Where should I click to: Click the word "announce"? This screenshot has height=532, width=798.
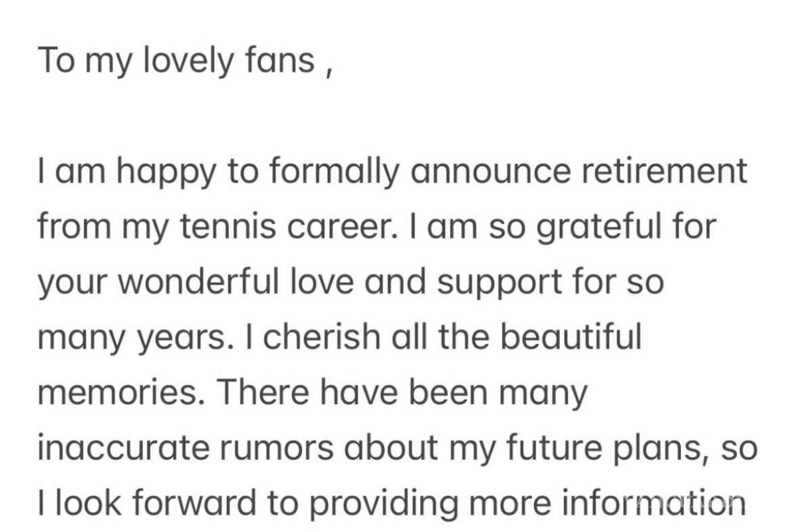click(490, 172)
